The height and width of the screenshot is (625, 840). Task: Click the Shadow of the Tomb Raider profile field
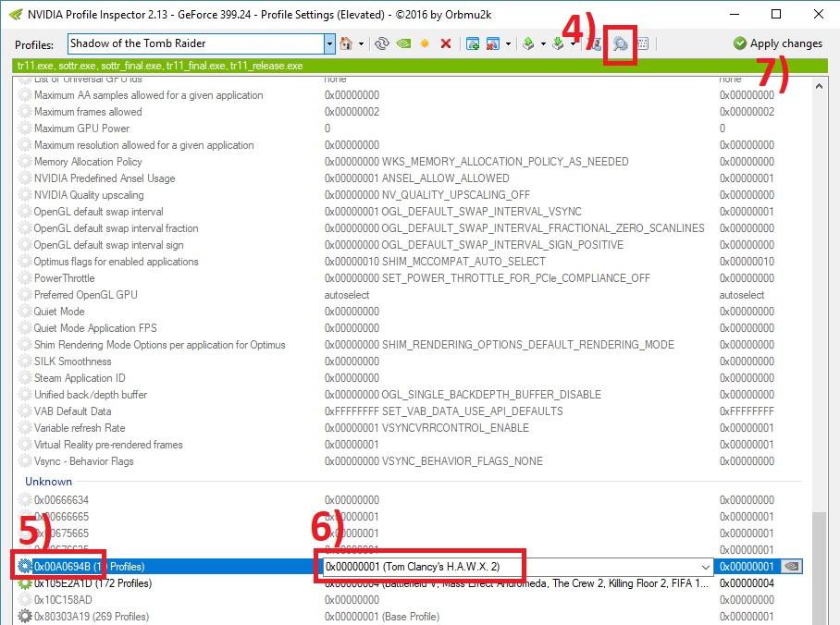196,43
